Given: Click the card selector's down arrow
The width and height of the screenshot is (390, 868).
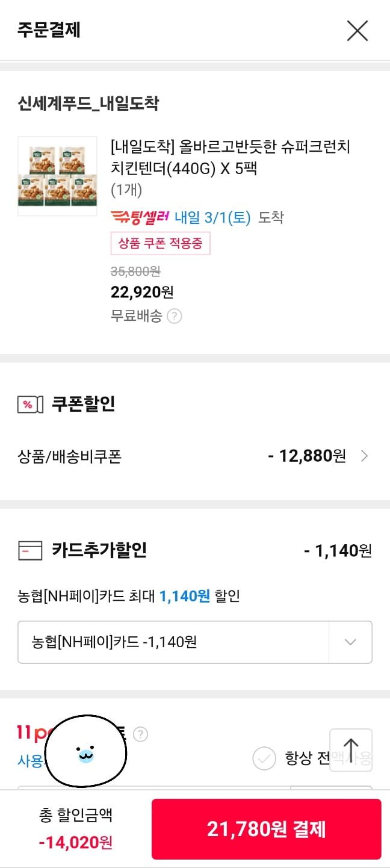Looking at the screenshot, I should pos(350,642).
